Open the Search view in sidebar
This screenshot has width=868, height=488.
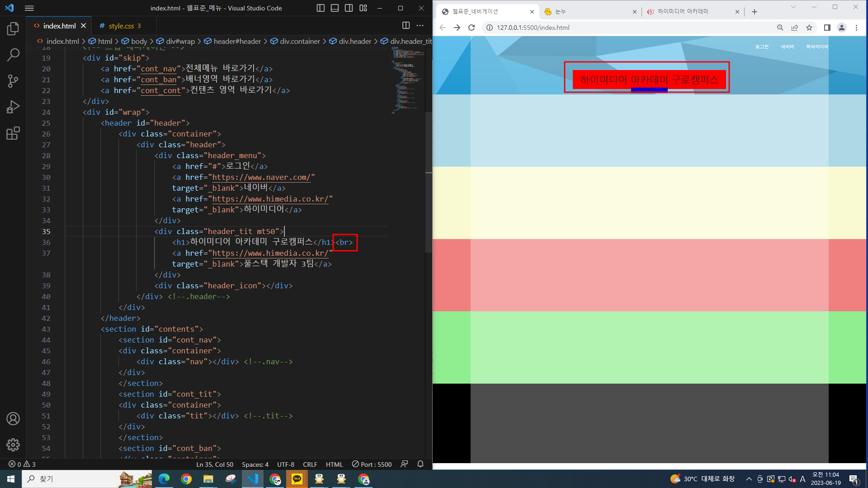click(13, 55)
